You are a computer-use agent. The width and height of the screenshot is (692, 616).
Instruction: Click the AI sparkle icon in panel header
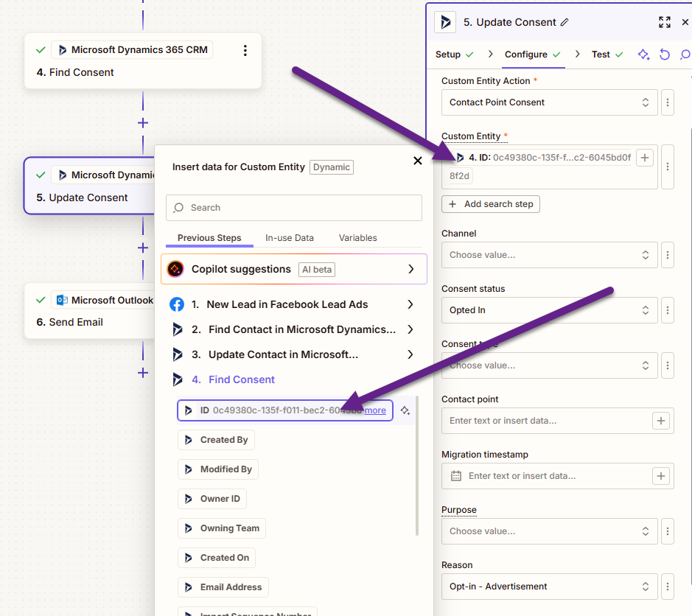[643, 55]
